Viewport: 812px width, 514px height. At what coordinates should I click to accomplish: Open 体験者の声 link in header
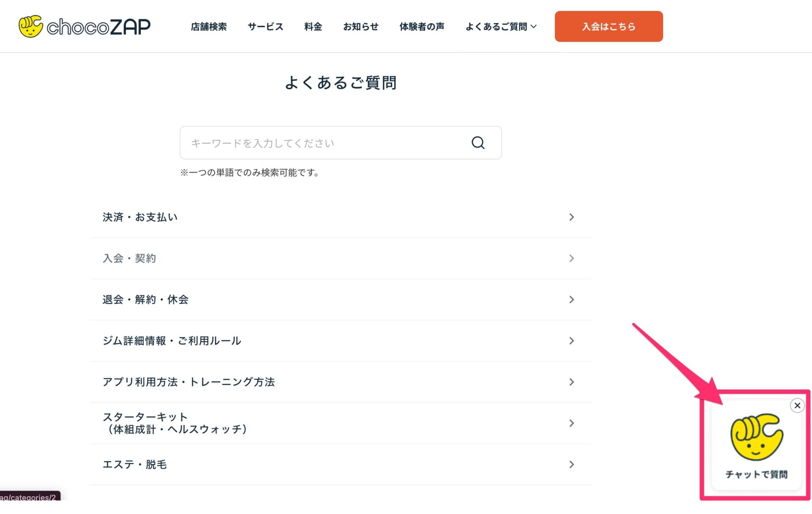pyautogui.click(x=422, y=27)
